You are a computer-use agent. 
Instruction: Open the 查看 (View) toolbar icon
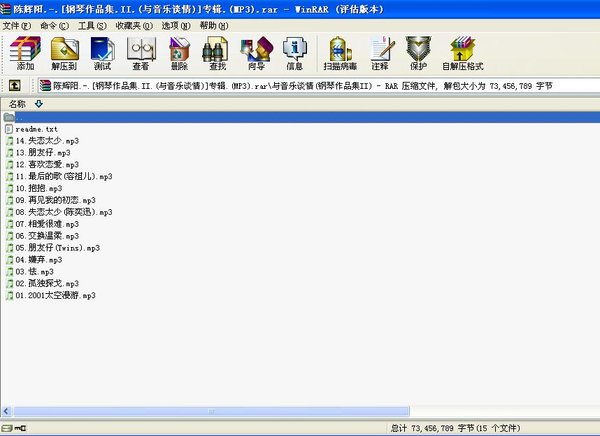pos(141,53)
